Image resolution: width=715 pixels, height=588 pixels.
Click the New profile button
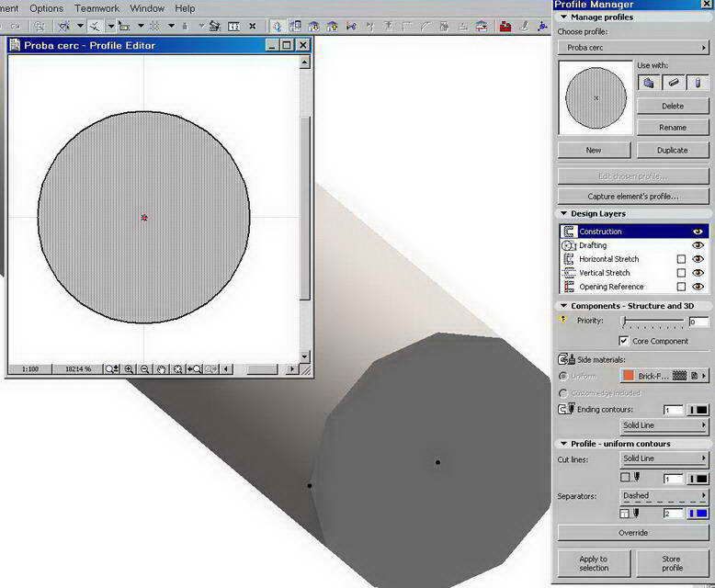coord(594,150)
